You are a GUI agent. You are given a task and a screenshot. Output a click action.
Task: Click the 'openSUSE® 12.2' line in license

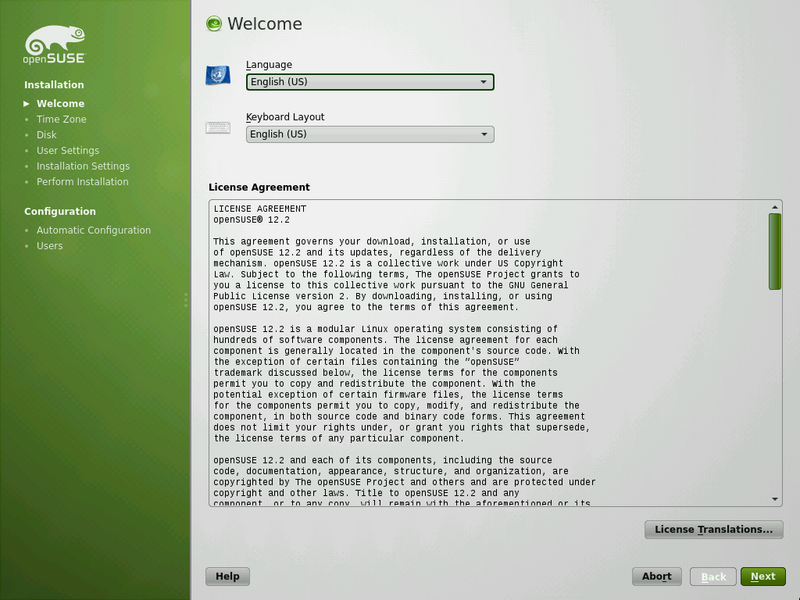pyautogui.click(x=252, y=220)
